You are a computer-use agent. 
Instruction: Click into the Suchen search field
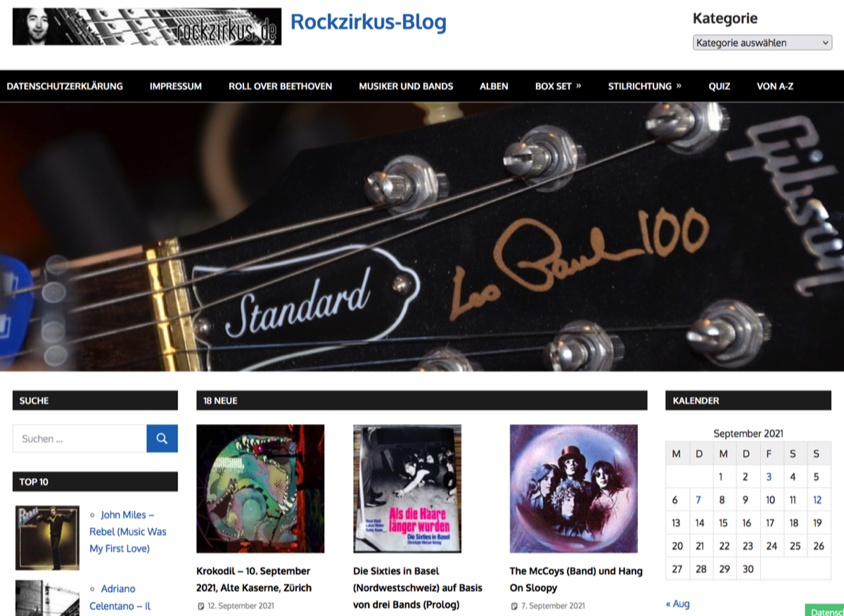[x=79, y=438]
